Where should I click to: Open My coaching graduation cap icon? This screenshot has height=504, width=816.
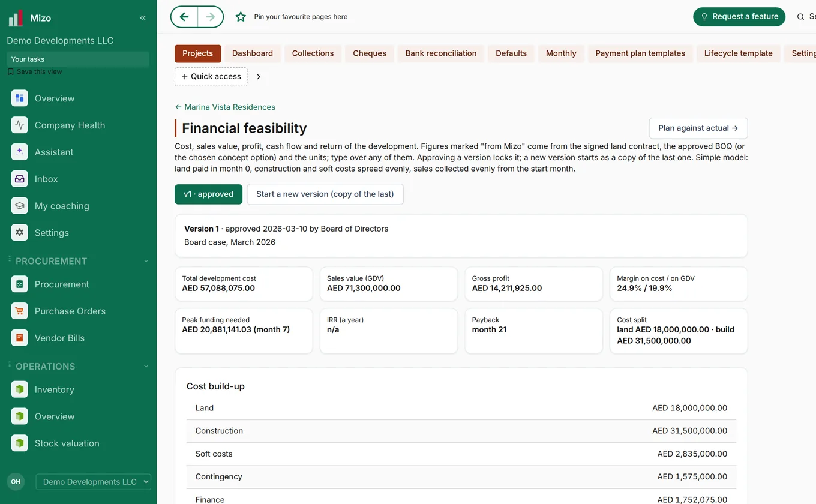pyautogui.click(x=20, y=206)
